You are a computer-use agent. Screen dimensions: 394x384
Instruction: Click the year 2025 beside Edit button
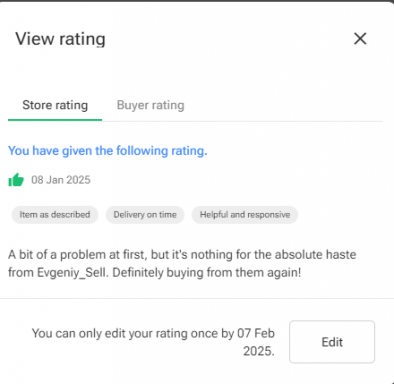259,351
